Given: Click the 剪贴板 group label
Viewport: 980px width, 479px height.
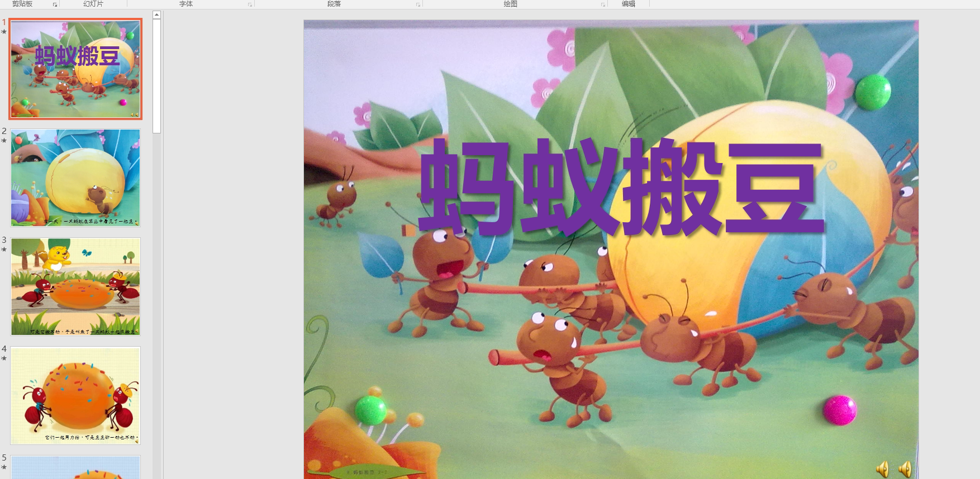Looking at the screenshot, I should (22, 4).
